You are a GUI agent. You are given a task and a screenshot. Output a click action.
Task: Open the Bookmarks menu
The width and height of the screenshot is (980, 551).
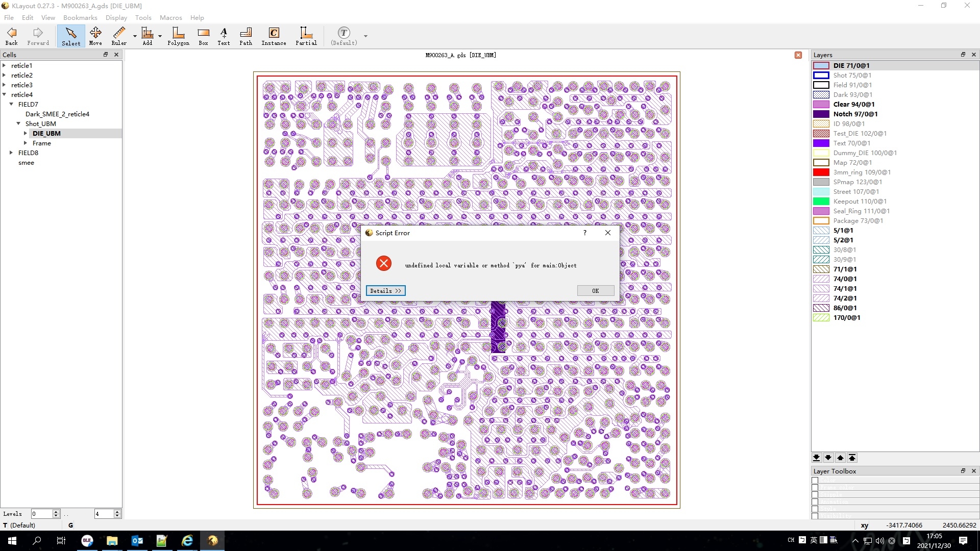click(80, 17)
